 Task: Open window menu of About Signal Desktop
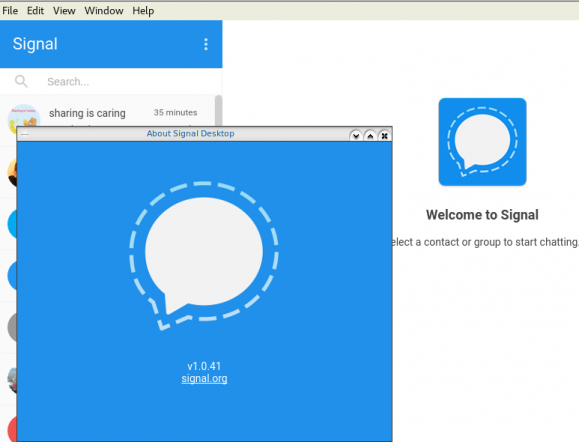[x=25, y=134]
